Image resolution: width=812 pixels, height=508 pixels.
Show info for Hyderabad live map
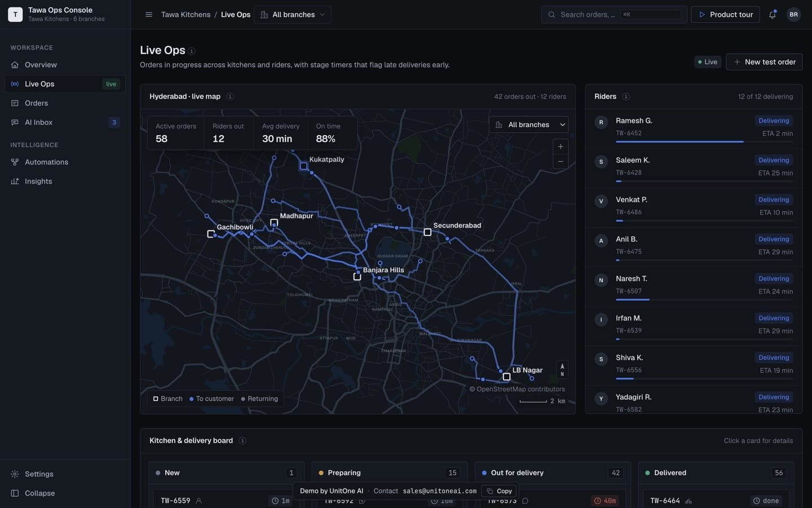[x=230, y=97]
